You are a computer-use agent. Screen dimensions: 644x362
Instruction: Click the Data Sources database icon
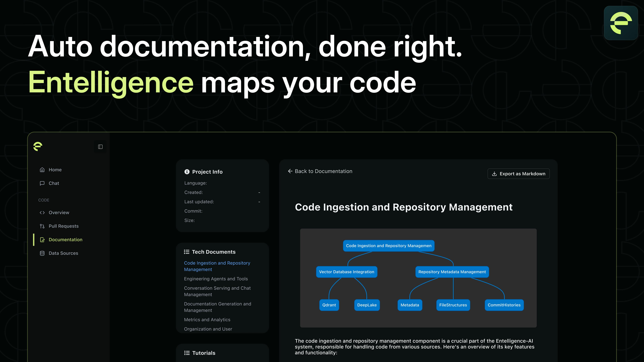click(42, 253)
